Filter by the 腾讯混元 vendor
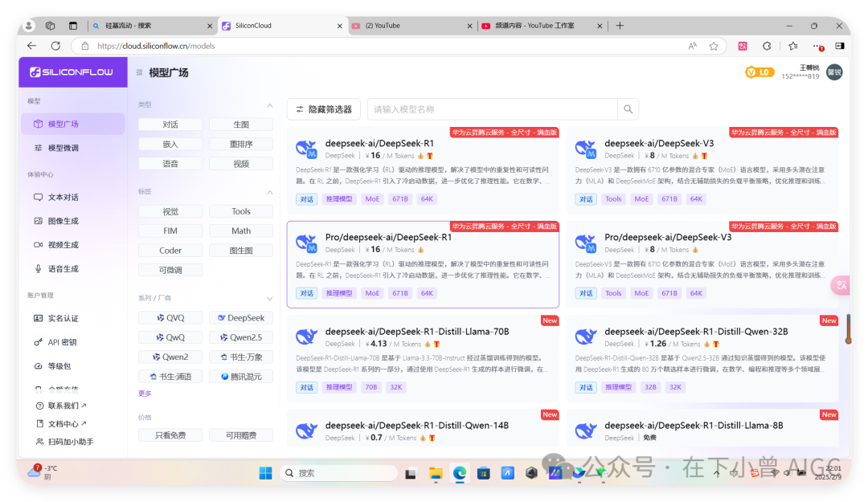Viewport: 868px width, 502px height. click(x=241, y=377)
